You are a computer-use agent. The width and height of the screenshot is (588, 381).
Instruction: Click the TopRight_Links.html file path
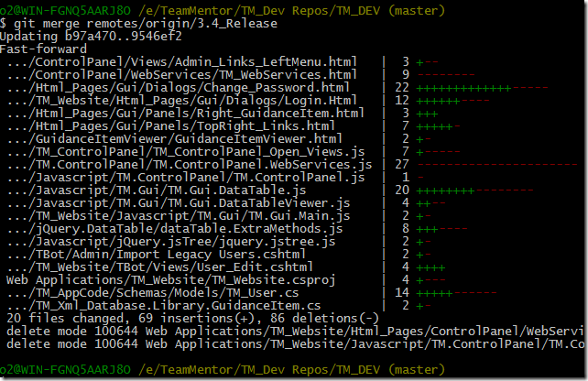(171, 126)
